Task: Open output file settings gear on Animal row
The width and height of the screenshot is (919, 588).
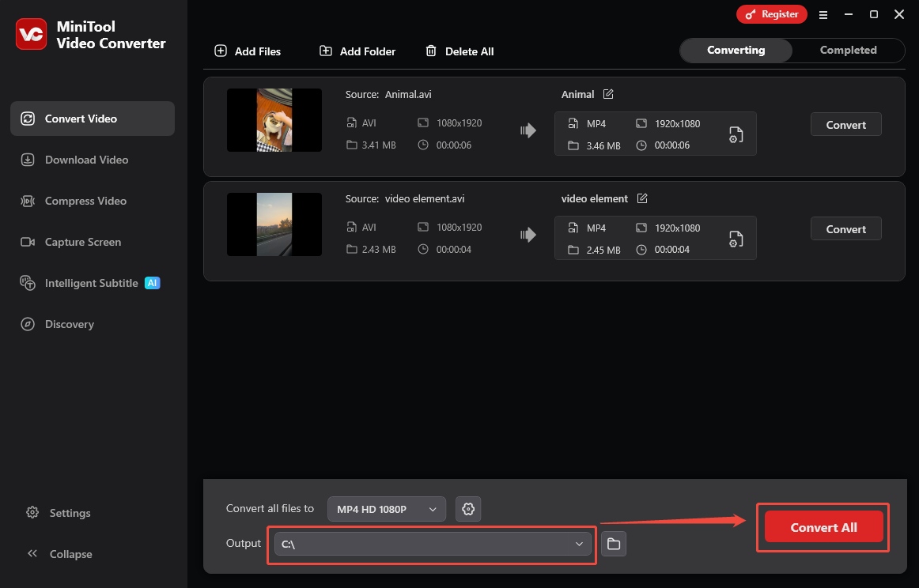Action: coord(736,134)
